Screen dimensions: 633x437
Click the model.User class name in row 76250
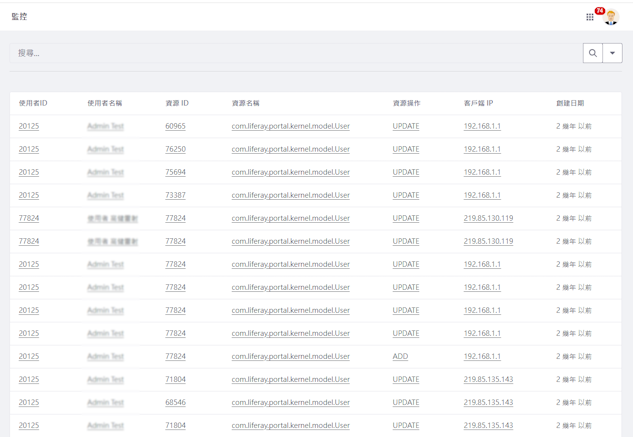pos(291,149)
